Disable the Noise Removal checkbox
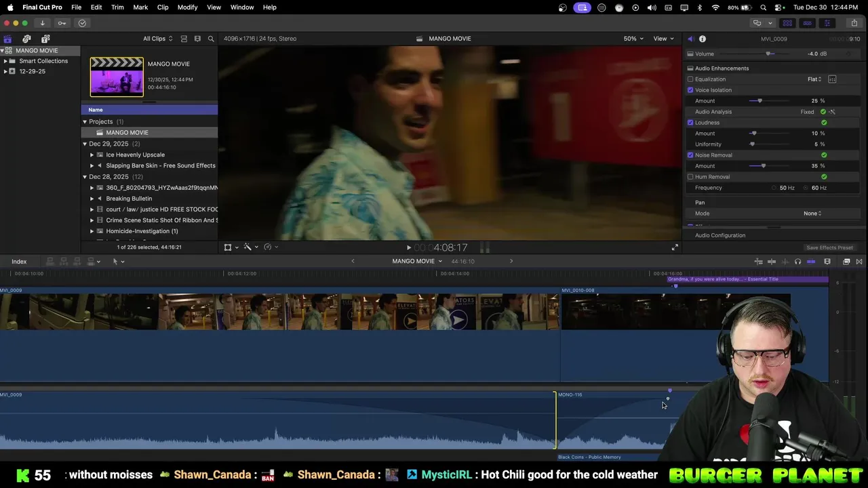Image resolution: width=868 pixels, height=488 pixels. click(x=690, y=155)
